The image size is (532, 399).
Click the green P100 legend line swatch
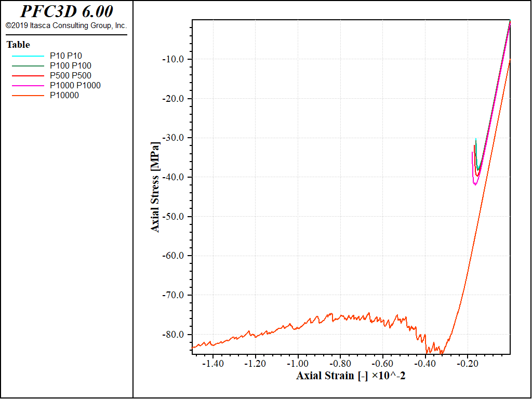[28, 66]
